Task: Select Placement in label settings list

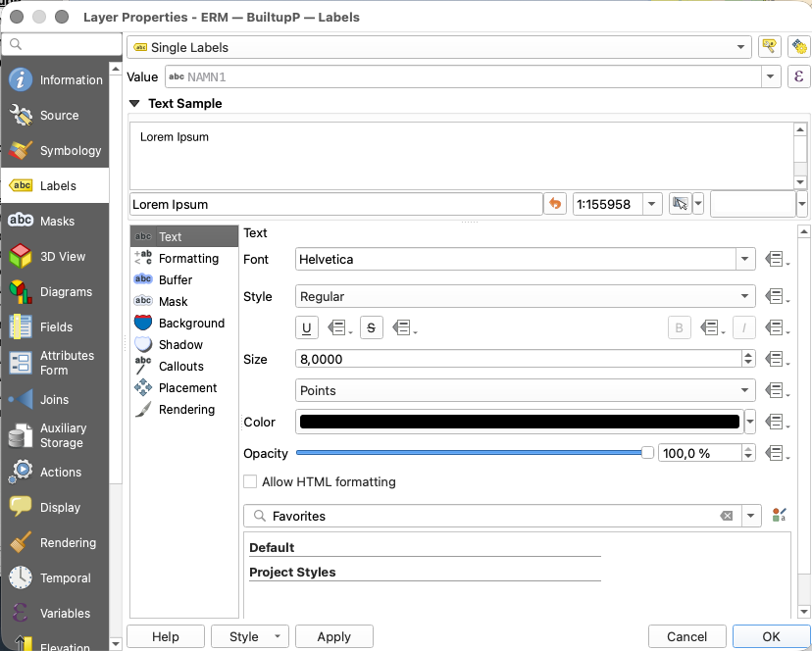Action: pos(187,388)
